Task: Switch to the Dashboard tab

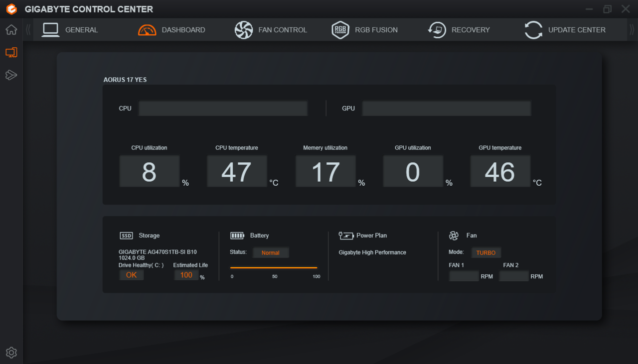Action: 172,30
